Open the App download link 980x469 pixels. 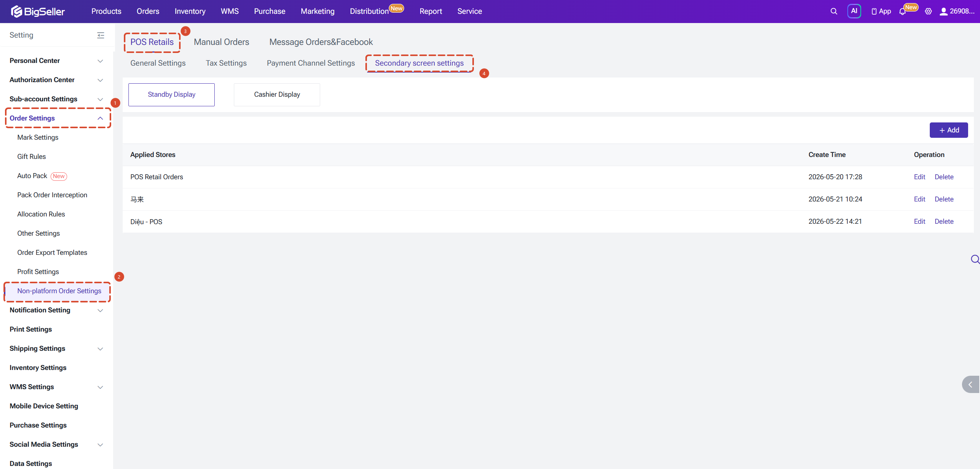881,12
